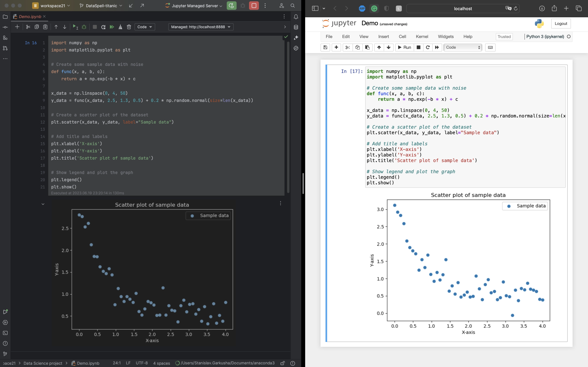Screen dimensions: 588x367
Task: Click the Cell menu item
Action: tap(402, 36)
